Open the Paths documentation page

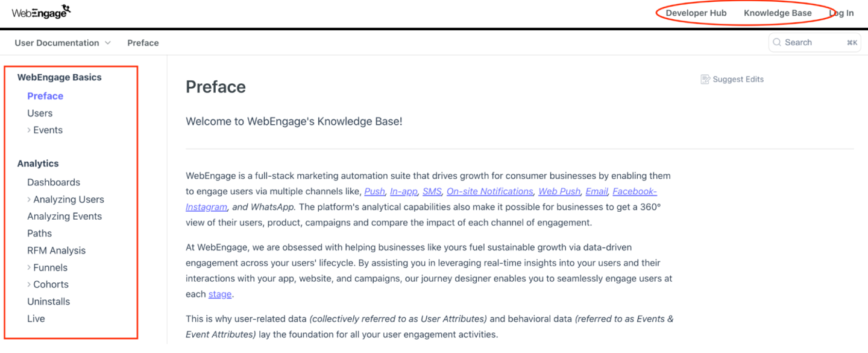pos(39,234)
